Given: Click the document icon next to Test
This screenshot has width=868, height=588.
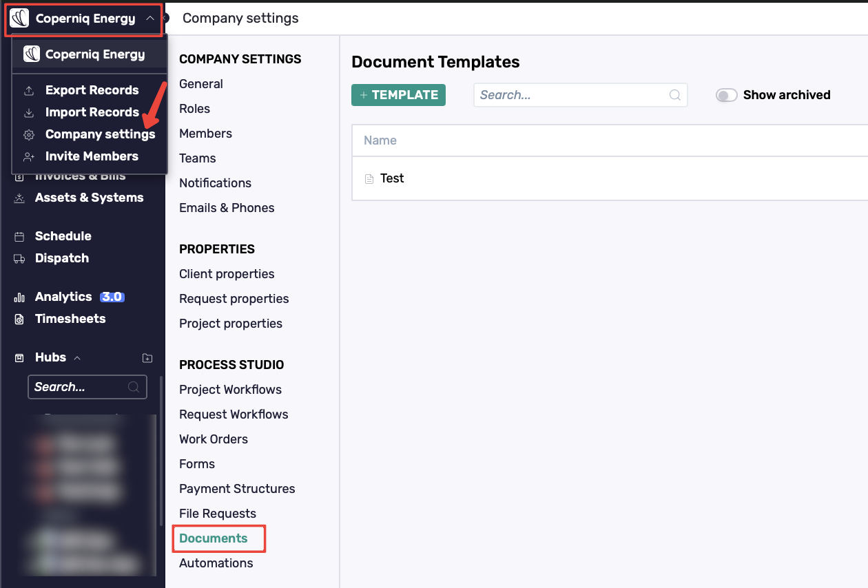Looking at the screenshot, I should click(x=369, y=179).
